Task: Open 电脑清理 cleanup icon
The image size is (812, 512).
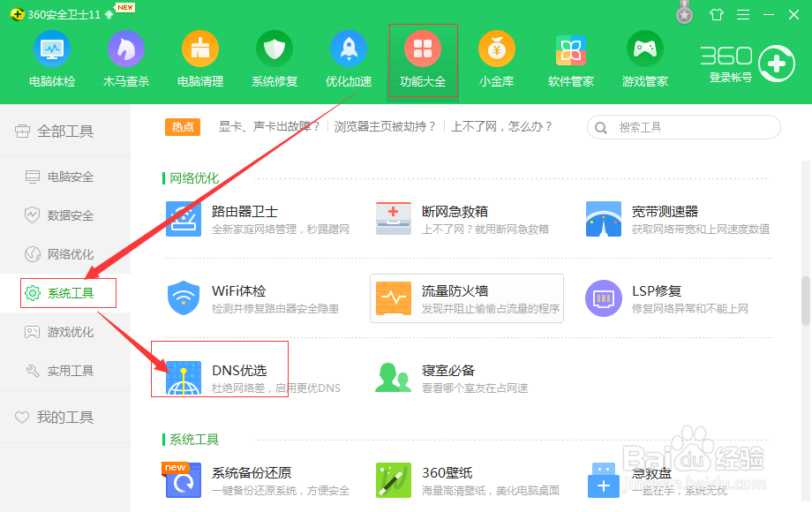Action: pos(199,49)
